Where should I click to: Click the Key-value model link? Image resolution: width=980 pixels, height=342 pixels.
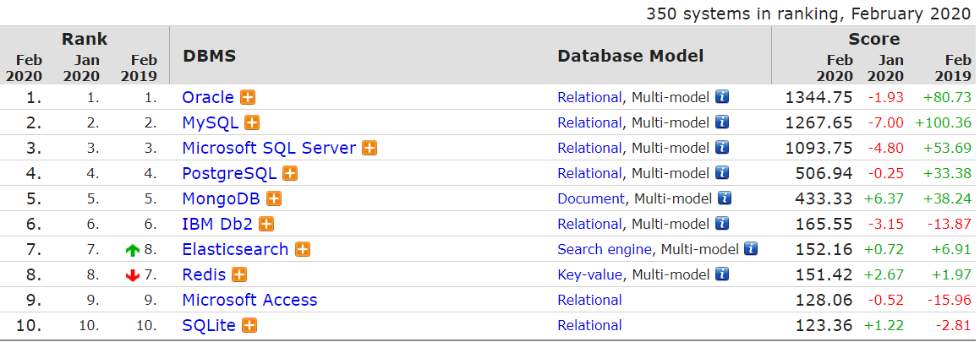coord(589,274)
